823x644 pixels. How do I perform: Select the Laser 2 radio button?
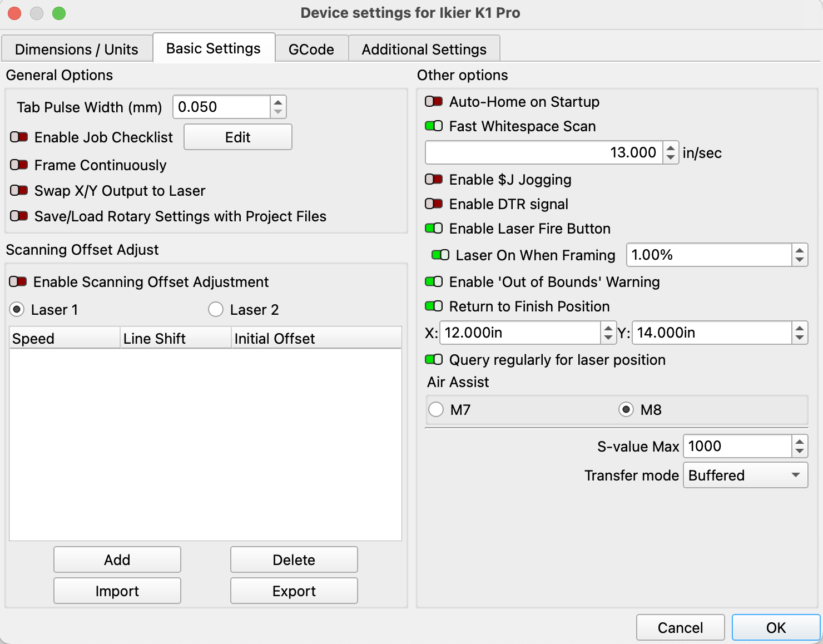pos(216,309)
